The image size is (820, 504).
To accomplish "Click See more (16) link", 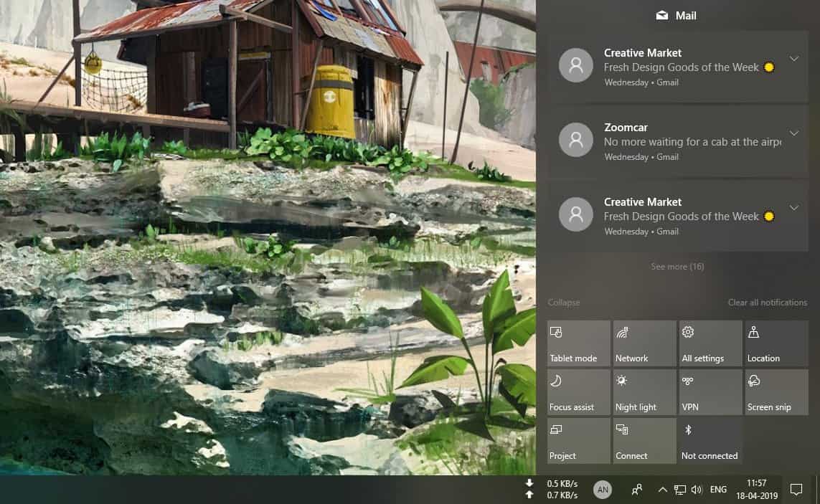I will [x=677, y=267].
